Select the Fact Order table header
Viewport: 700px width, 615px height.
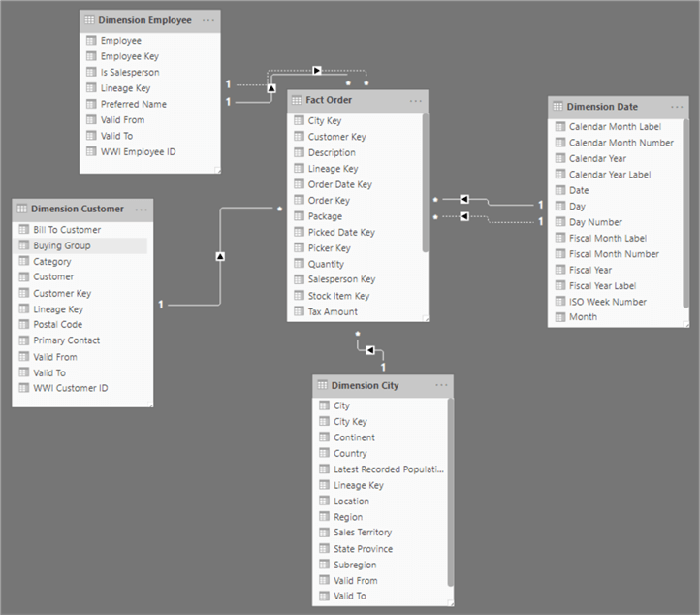point(358,101)
